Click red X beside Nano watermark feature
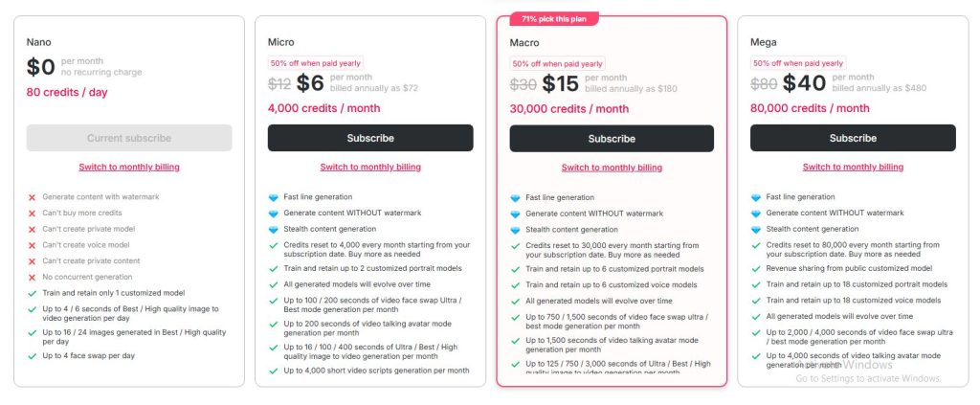980x405 pixels. [32, 197]
